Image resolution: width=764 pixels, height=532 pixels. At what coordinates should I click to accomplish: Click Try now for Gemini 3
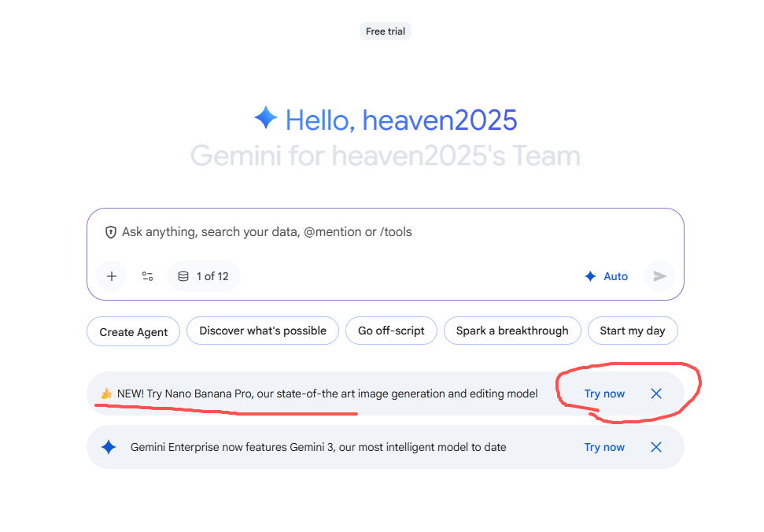[x=604, y=447]
